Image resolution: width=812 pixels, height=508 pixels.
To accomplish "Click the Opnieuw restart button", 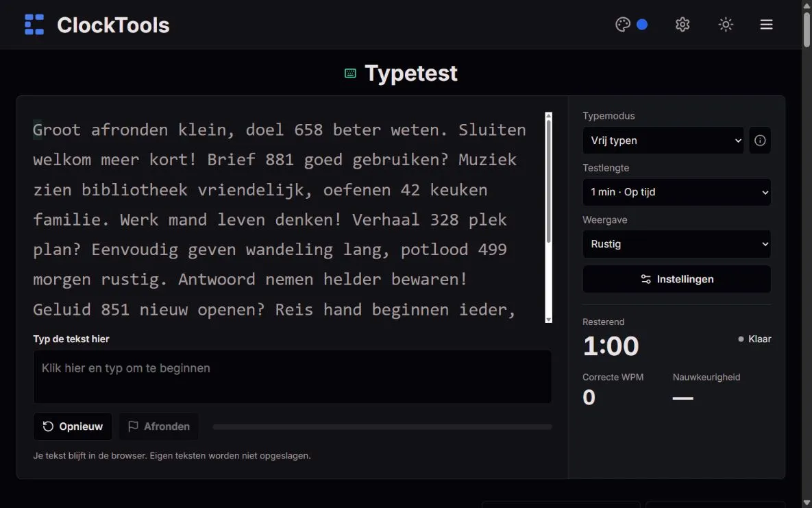I will pos(73,426).
